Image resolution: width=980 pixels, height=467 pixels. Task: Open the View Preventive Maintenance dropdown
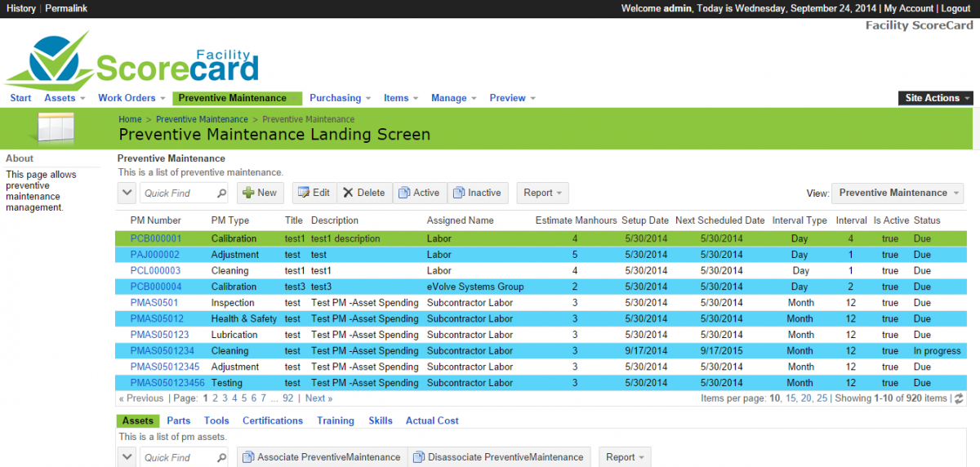click(897, 193)
